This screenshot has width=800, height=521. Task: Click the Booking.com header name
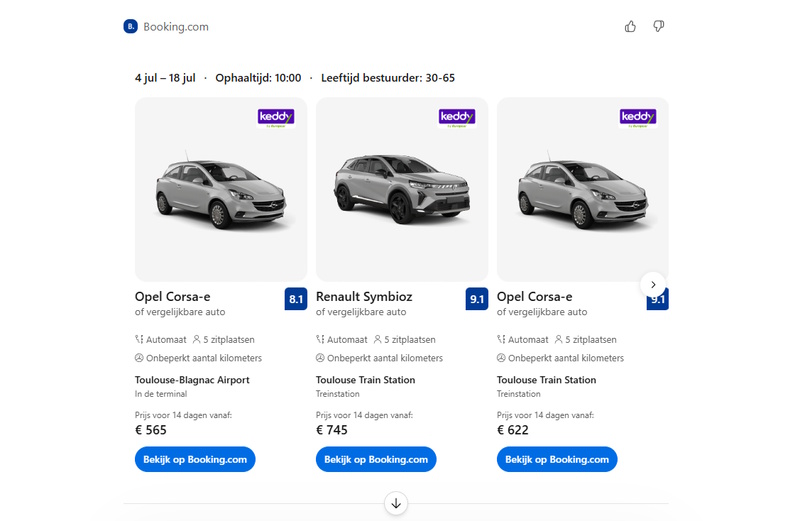coord(176,27)
